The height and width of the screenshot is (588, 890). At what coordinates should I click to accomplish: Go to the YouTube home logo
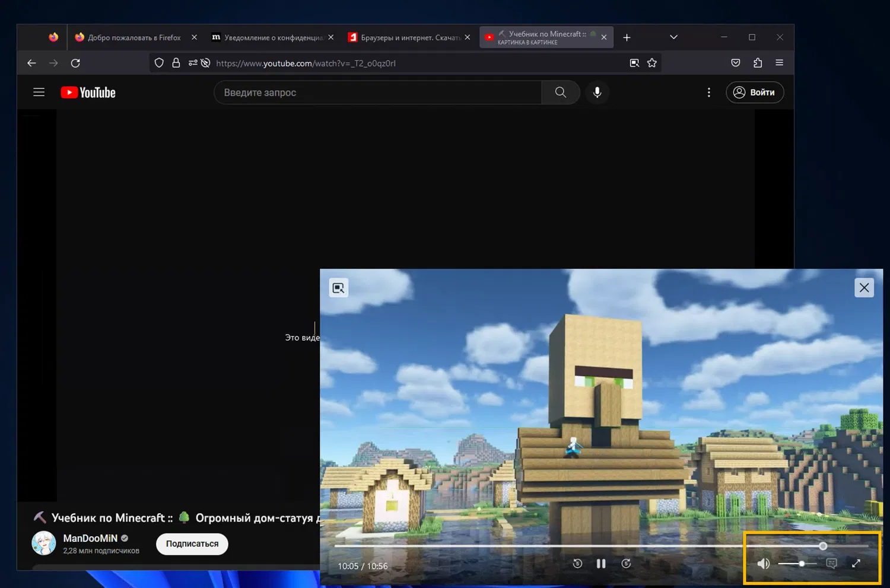[x=88, y=93]
